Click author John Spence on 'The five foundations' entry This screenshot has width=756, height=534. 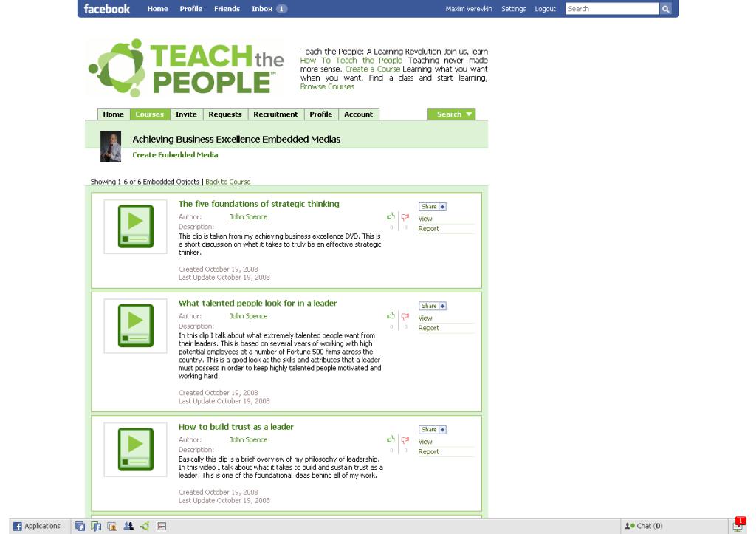248,216
